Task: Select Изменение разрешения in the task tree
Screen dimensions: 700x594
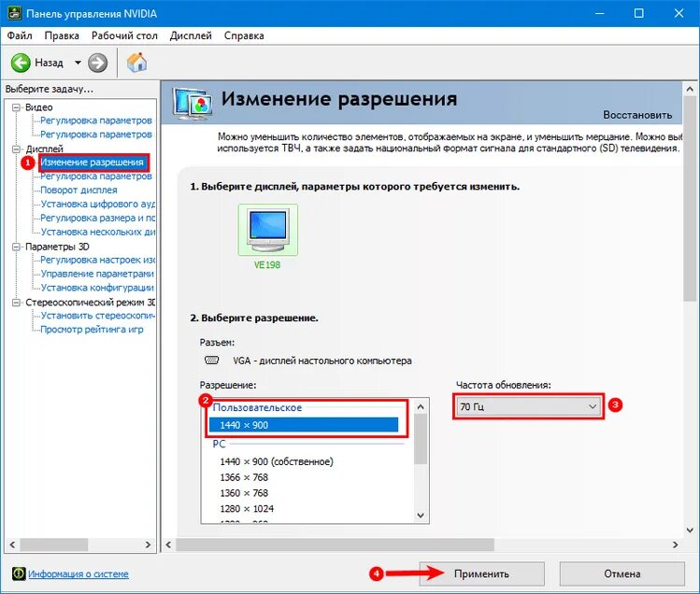Action: (93, 163)
